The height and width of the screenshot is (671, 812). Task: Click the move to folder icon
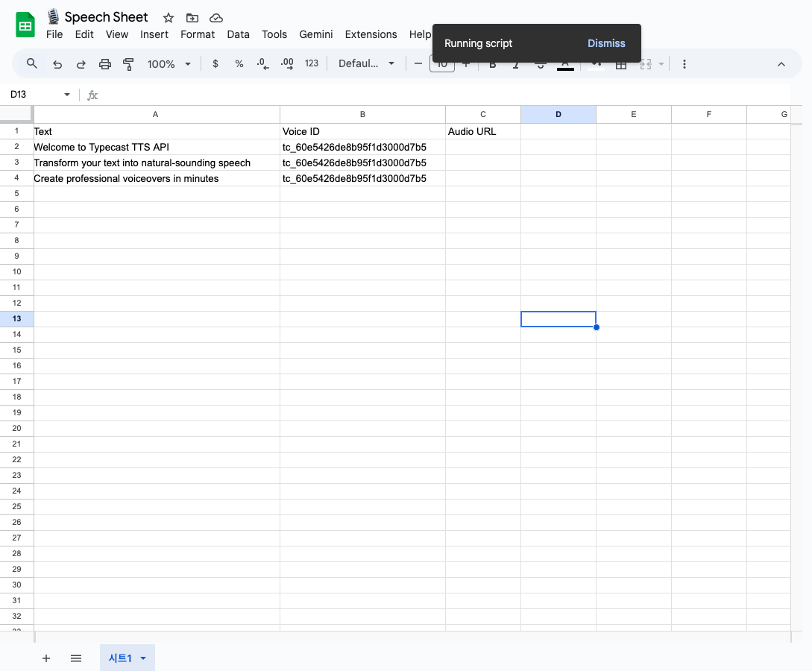pyautogui.click(x=192, y=18)
